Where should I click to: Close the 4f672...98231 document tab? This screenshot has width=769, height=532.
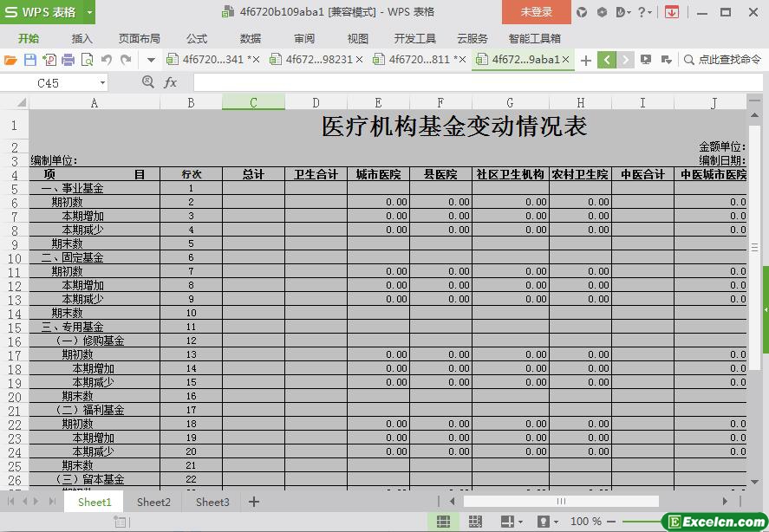click(360, 60)
